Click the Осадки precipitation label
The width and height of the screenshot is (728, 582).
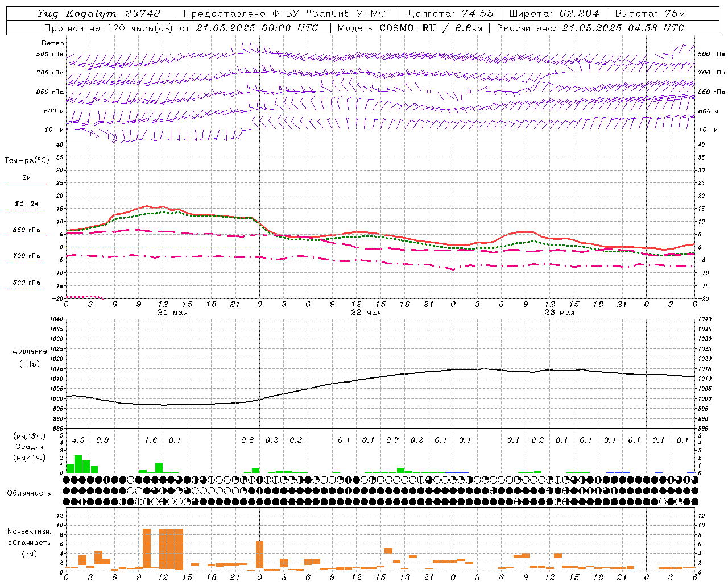(x=29, y=447)
